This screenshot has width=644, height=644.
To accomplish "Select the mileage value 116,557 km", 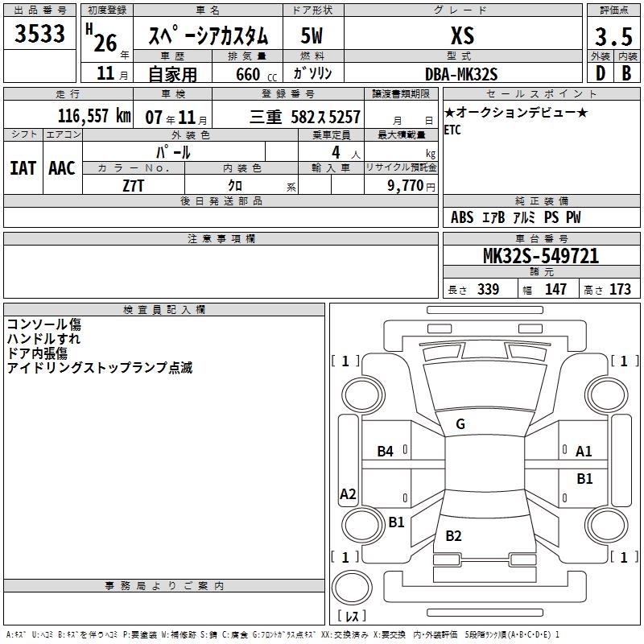I will tap(93, 116).
